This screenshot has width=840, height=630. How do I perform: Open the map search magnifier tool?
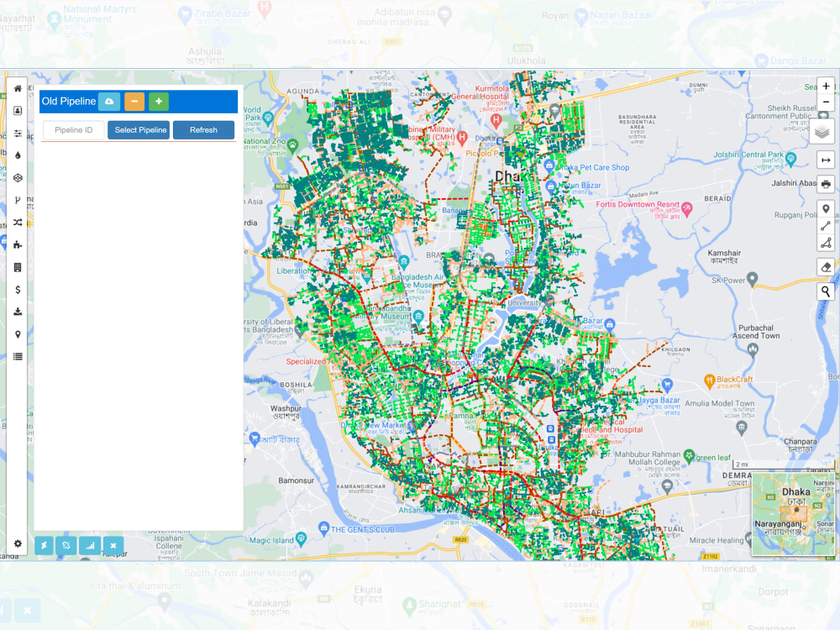(x=826, y=291)
